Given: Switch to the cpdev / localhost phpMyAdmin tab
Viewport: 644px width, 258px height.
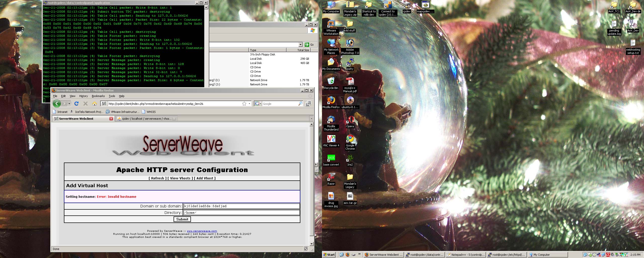Looking at the screenshot, I should pos(146,118).
